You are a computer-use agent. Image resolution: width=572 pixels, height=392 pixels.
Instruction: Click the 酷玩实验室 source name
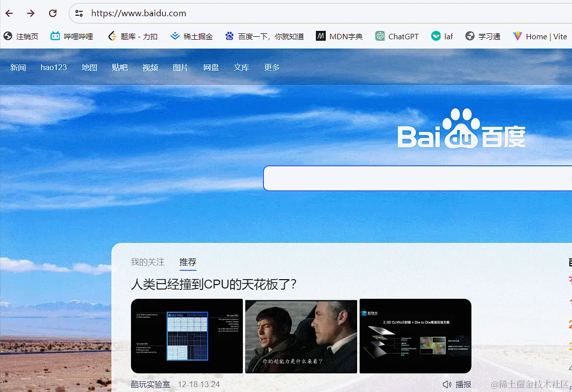pos(150,384)
